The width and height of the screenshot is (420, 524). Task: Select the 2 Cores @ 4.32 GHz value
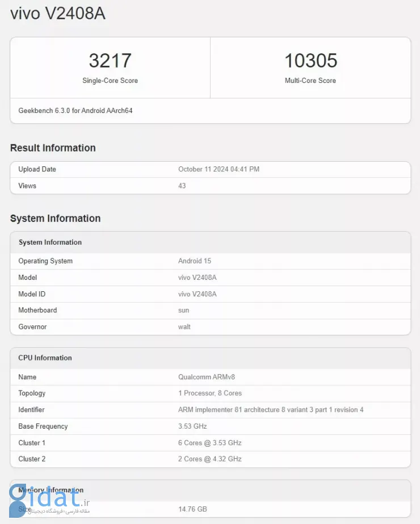pyautogui.click(x=210, y=459)
